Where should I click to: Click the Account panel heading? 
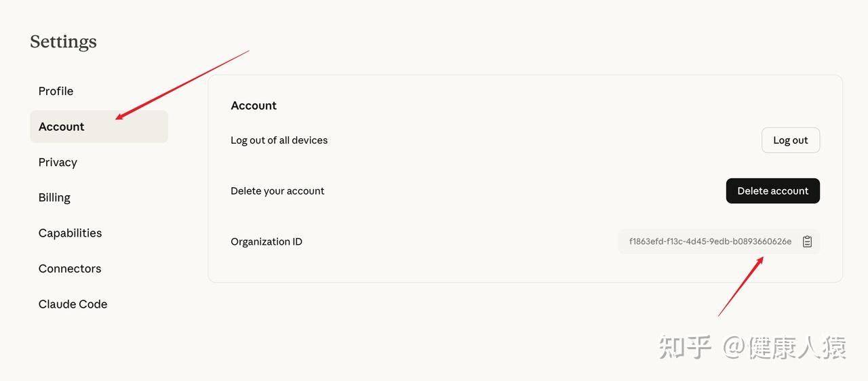254,105
